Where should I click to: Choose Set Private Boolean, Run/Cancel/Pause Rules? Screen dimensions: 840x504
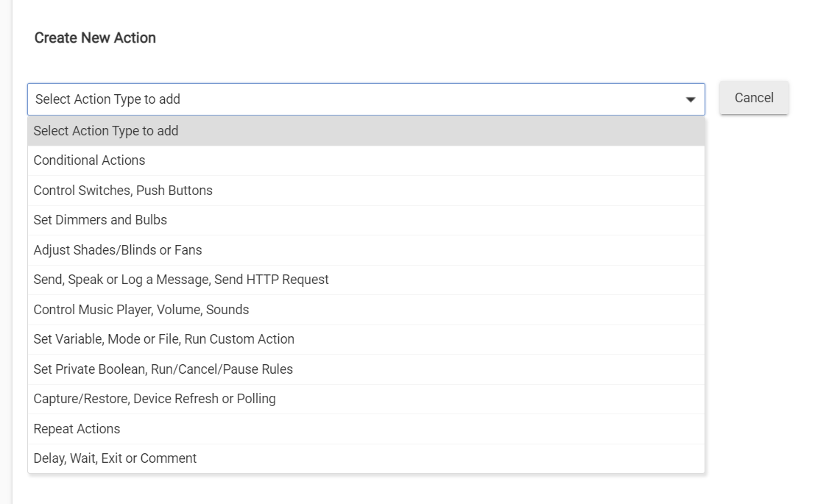coord(366,369)
